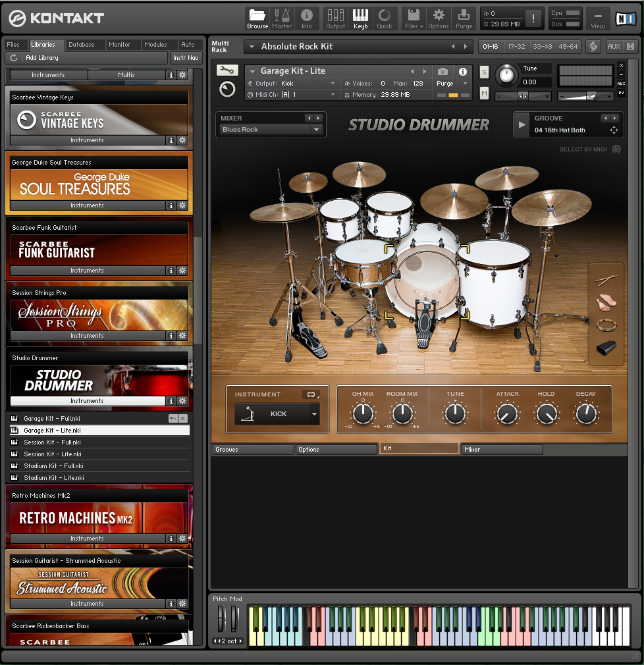Mute the Garage Kit instrument
The height and width of the screenshot is (665, 644).
(x=484, y=93)
